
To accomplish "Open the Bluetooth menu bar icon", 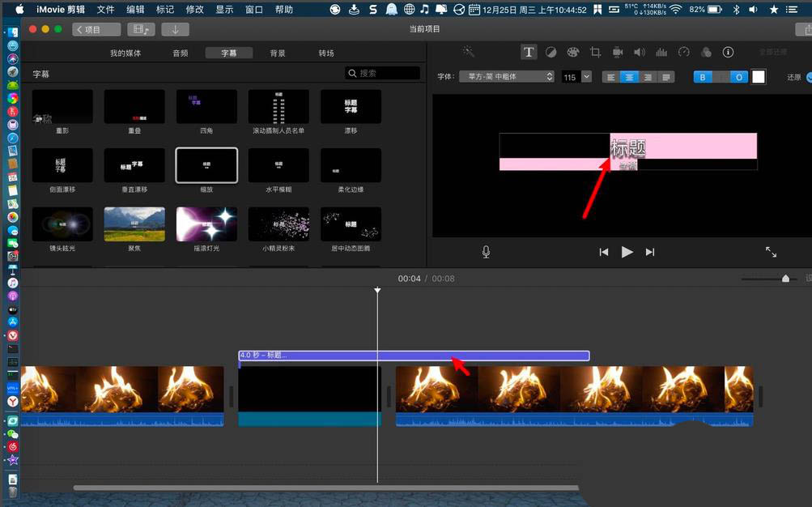I will pos(736,10).
